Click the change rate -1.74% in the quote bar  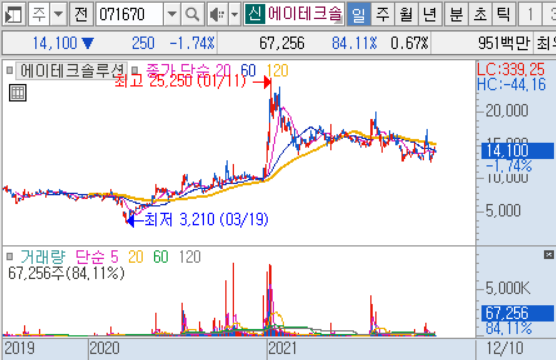192,43
